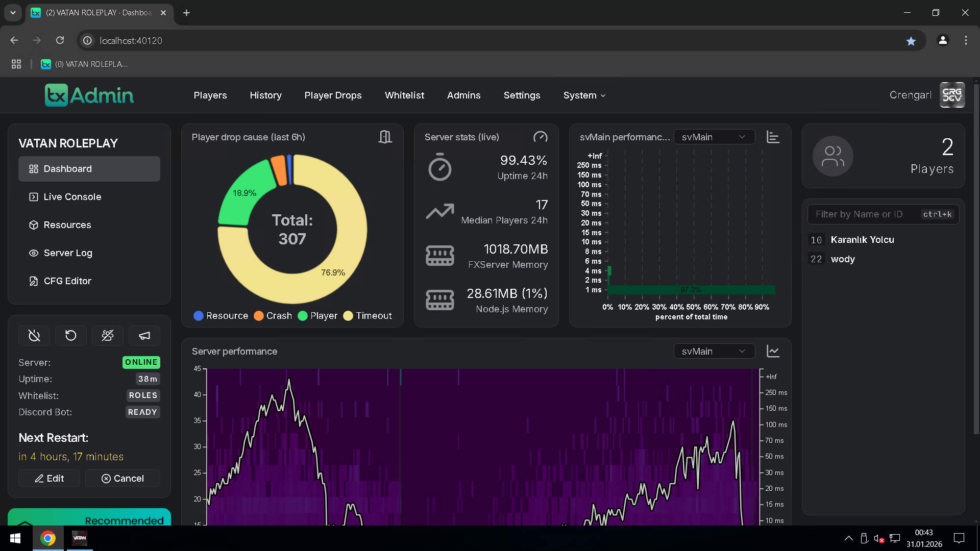Click the Server performance line chart icon
The height and width of the screenshot is (551, 980).
pyautogui.click(x=773, y=351)
